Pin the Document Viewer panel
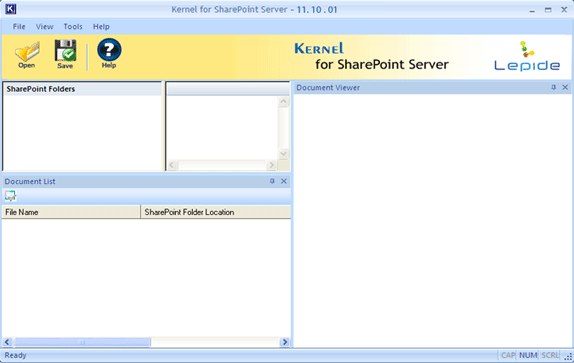 point(554,87)
